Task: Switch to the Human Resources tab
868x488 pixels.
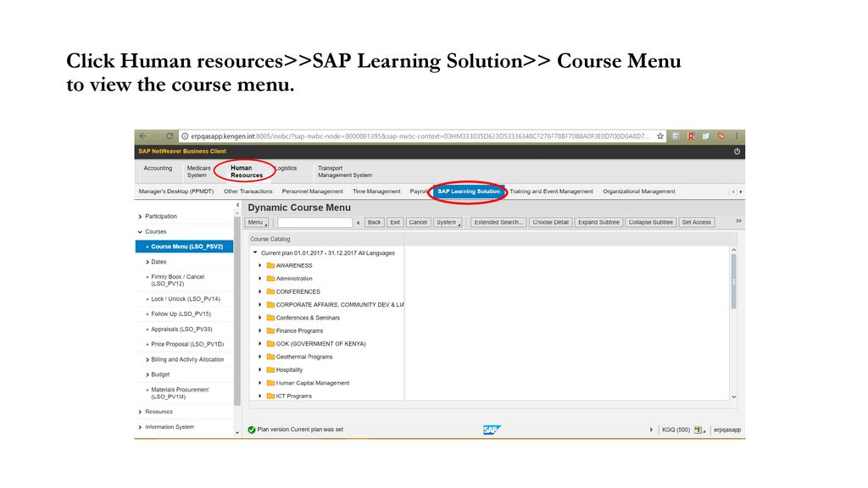Action: click(247, 171)
